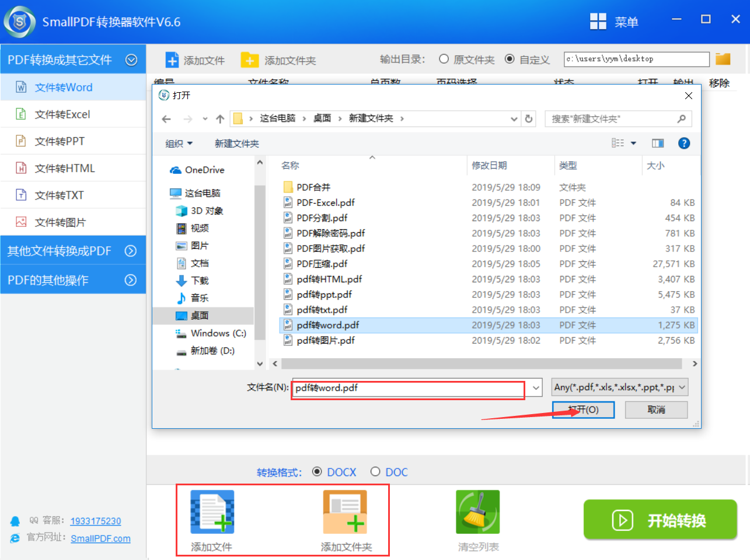Open dialog help question mark icon
The width and height of the screenshot is (750, 560).
click(684, 143)
